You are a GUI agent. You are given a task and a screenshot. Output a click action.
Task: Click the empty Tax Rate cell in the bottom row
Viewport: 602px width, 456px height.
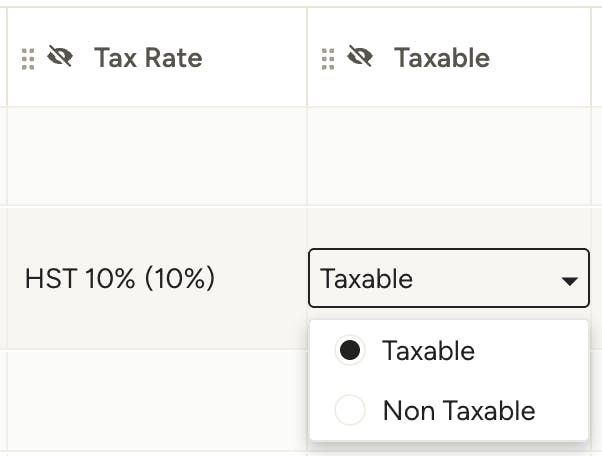(x=157, y=400)
